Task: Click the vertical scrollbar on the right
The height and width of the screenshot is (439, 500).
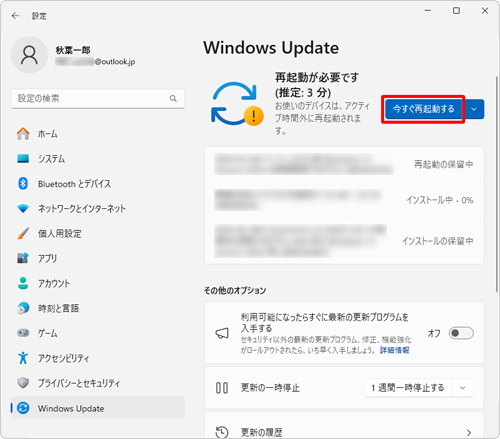Action: (496, 183)
